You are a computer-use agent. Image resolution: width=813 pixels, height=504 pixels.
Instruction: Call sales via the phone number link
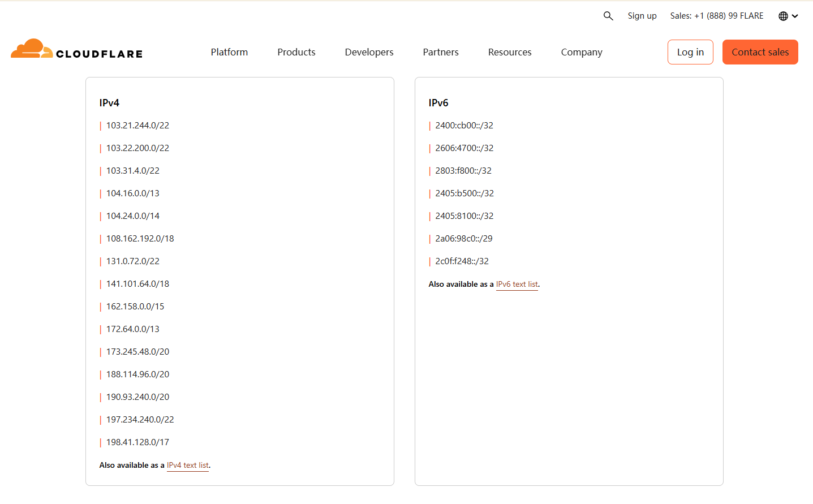tap(716, 16)
